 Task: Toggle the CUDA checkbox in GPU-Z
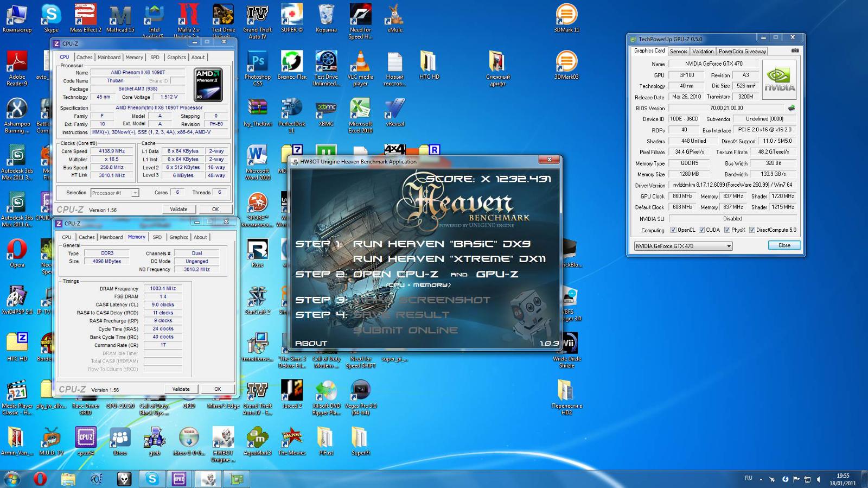pyautogui.click(x=701, y=230)
